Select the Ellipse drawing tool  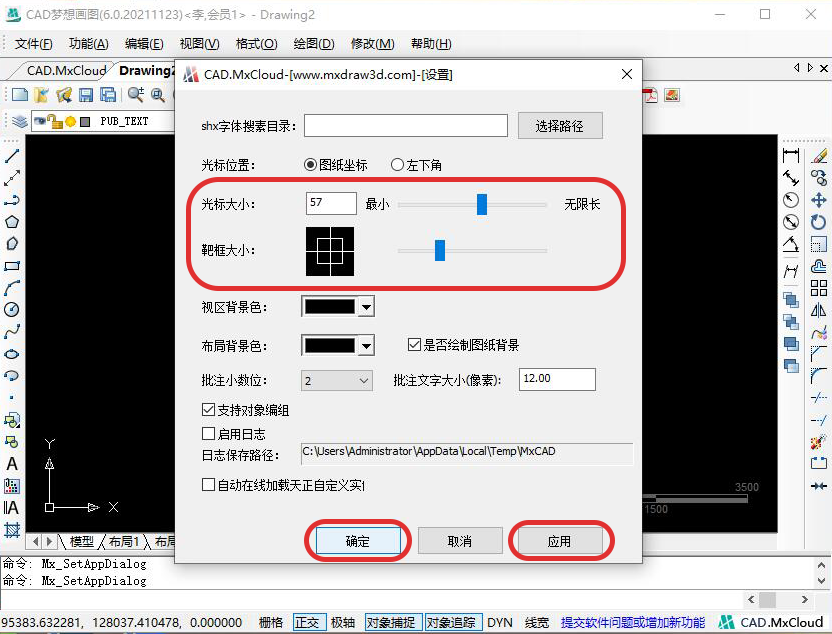12,354
